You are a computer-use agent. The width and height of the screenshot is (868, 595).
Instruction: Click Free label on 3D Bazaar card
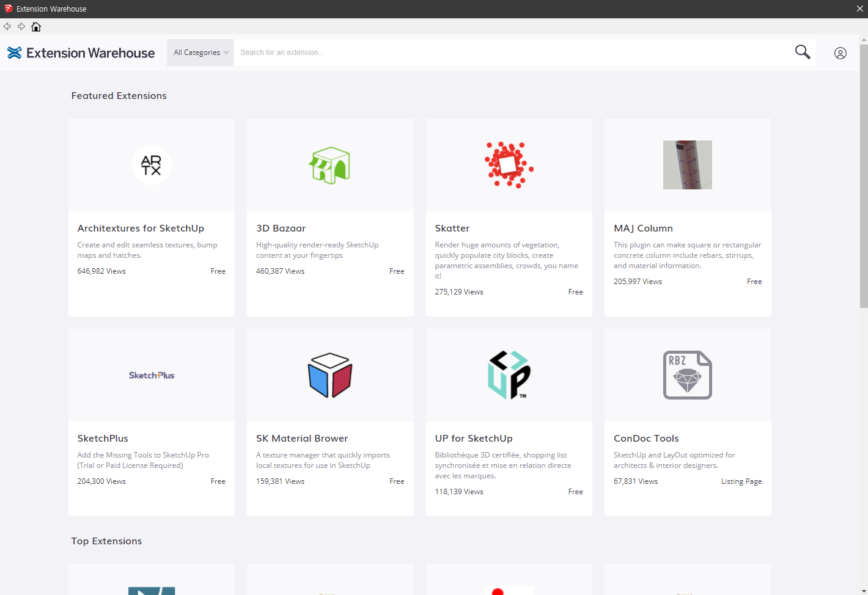point(397,271)
